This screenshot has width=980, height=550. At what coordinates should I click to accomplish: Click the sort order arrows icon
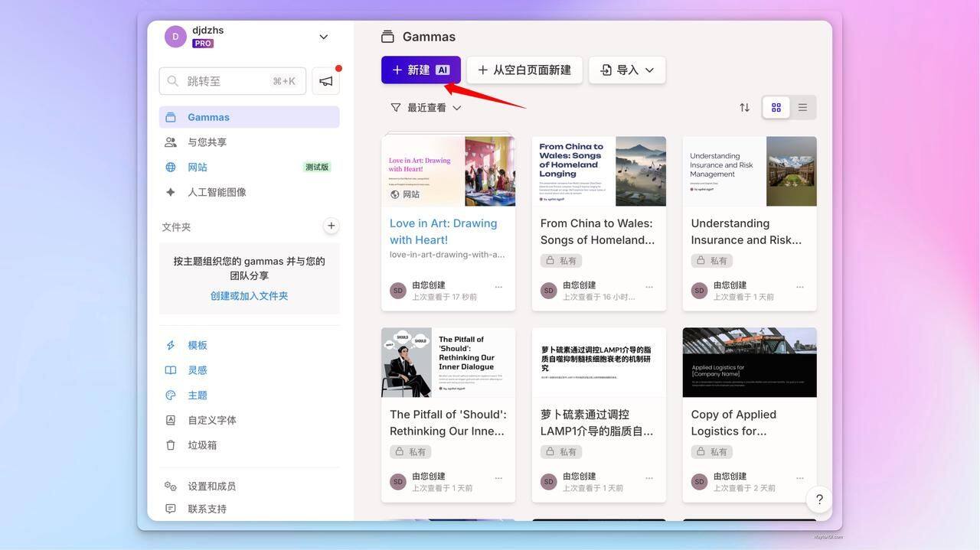click(x=744, y=108)
